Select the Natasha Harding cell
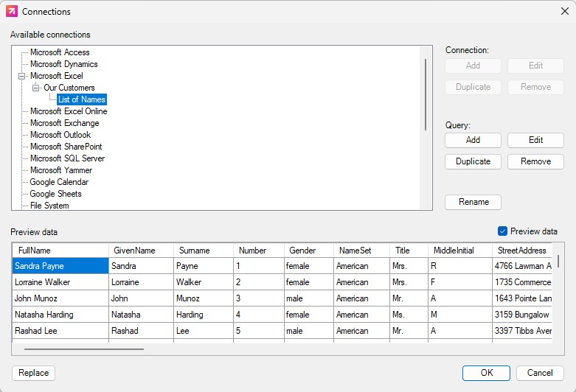Screen dimensions: 576x392 coord(60,314)
